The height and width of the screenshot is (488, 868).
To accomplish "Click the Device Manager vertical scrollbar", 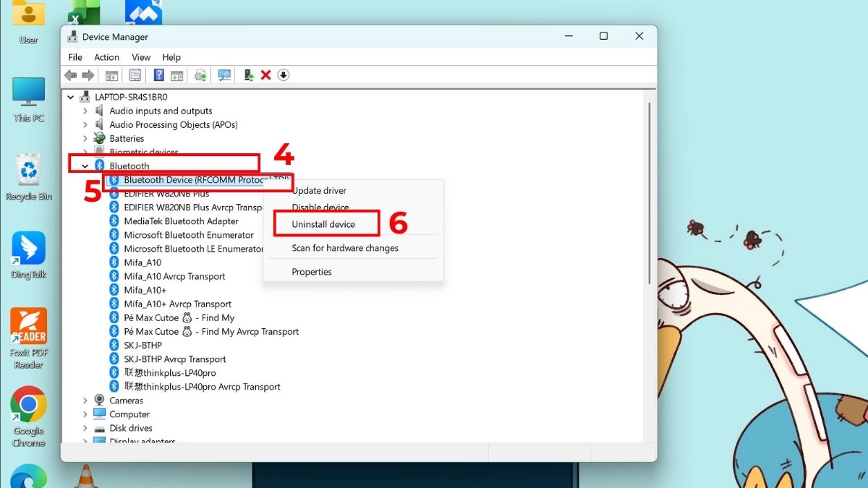I will pyautogui.click(x=649, y=192).
